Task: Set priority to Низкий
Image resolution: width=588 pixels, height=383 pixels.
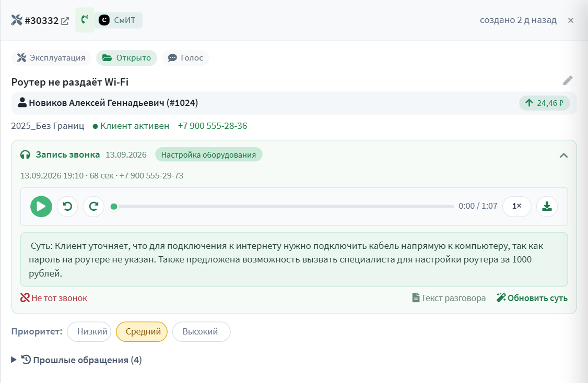Action: click(x=89, y=332)
